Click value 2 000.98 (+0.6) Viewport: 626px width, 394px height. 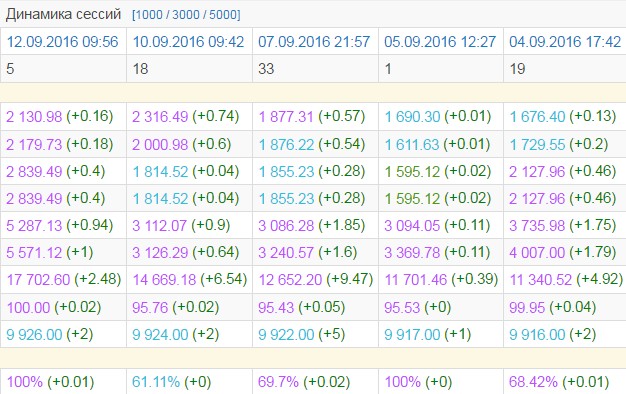point(182,144)
